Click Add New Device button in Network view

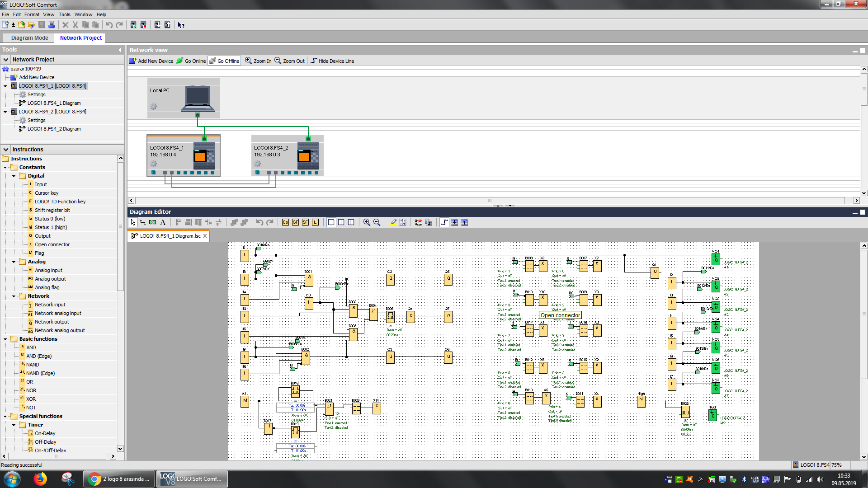point(151,61)
